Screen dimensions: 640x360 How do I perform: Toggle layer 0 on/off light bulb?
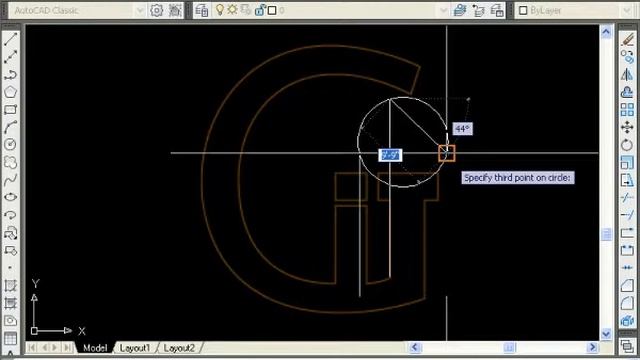(x=220, y=10)
